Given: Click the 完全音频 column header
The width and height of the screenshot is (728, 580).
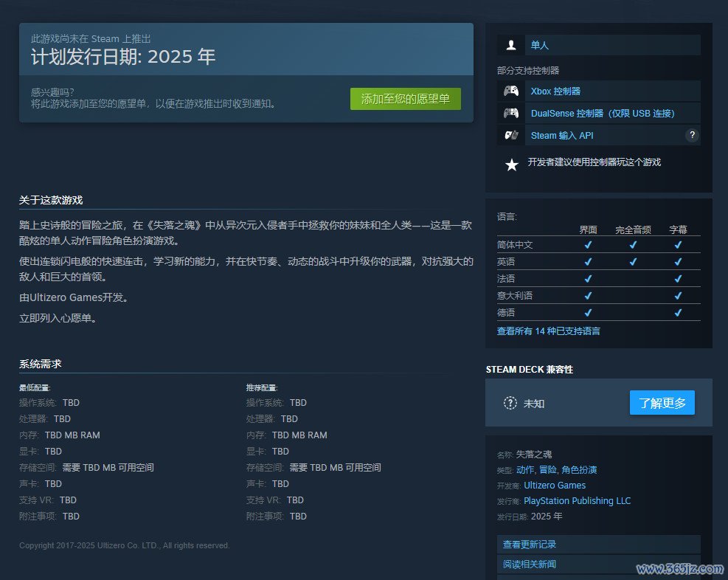Looking at the screenshot, I should [633, 230].
